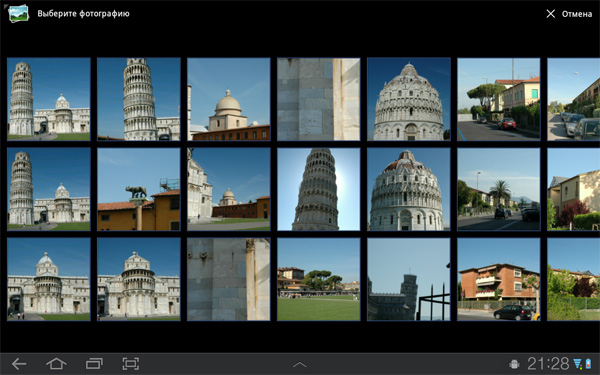Select first-row baptistery dome photo
The width and height of the screenshot is (600, 375).
pyautogui.click(x=409, y=99)
